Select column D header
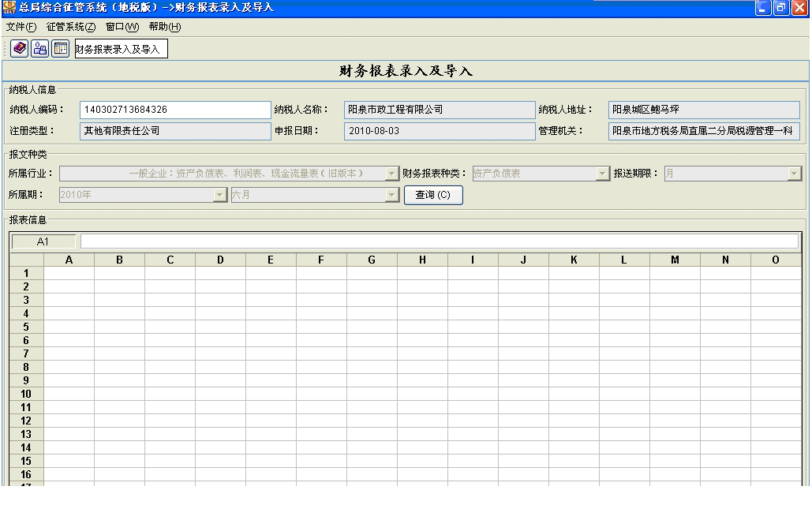The width and height of the screenshot is (812, 505). [221, 260]
